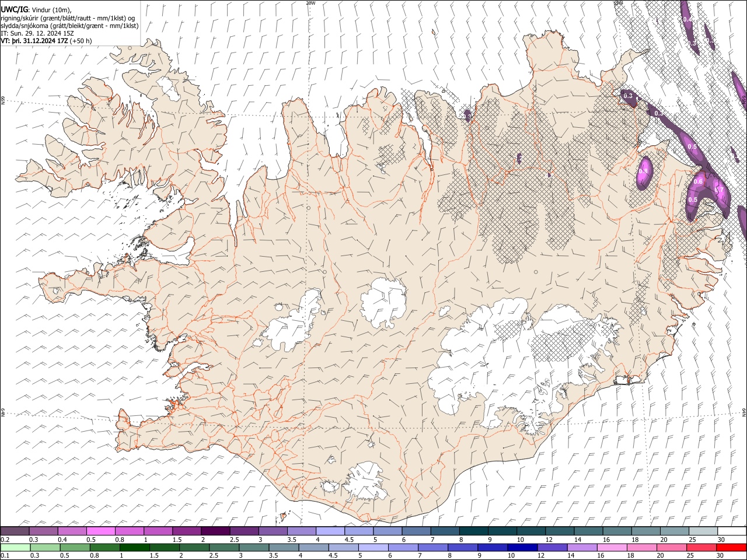Screen dimensions: 747x560
Task: Click the pale pink swatch labeled 16 in rain legend
Action: 613,547
